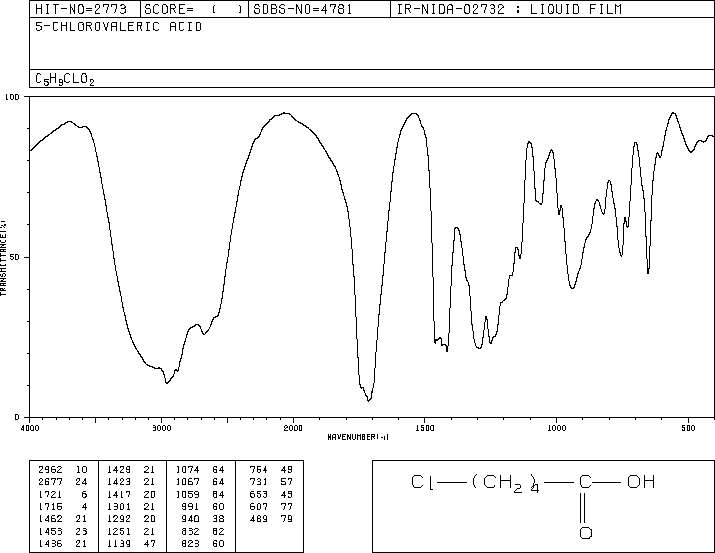This screenshot has height=553, width=715.
Task: Click the 991 peak table entry
Action: [202, 506]
